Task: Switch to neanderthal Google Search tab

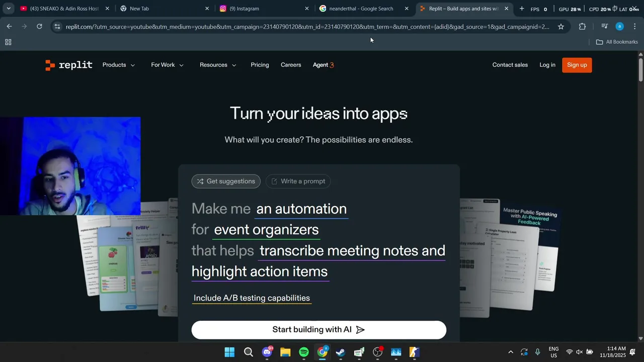Action: pos(364,9)
